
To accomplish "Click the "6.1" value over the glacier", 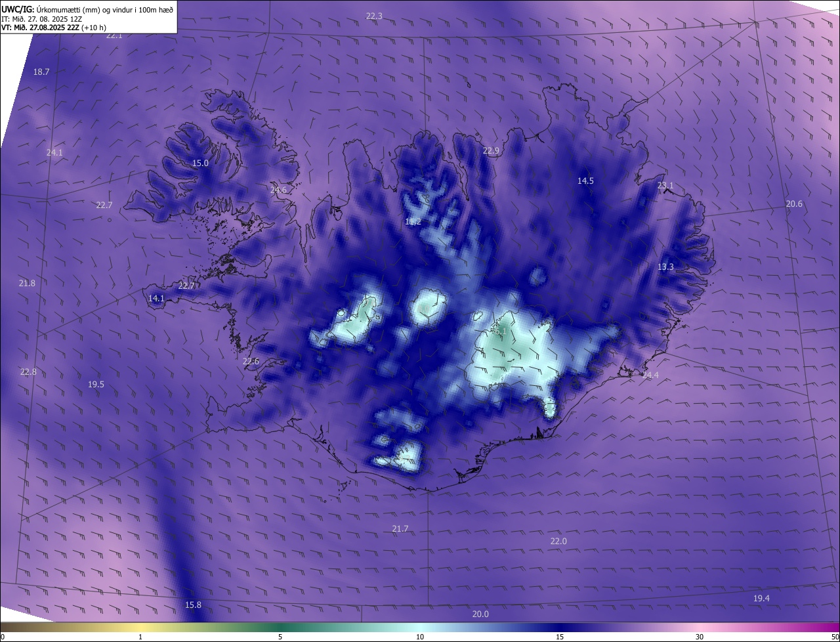I will click(x=501, y=332).
